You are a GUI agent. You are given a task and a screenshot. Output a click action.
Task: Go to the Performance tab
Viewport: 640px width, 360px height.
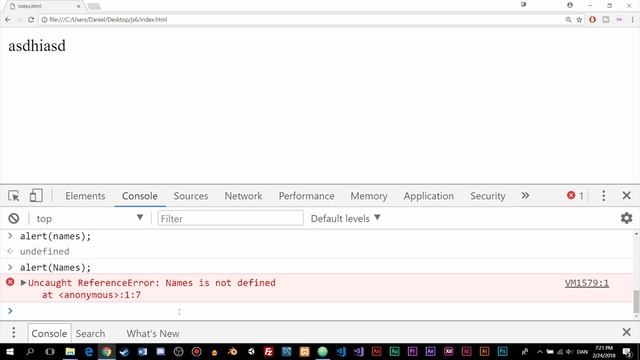point(307,196)
